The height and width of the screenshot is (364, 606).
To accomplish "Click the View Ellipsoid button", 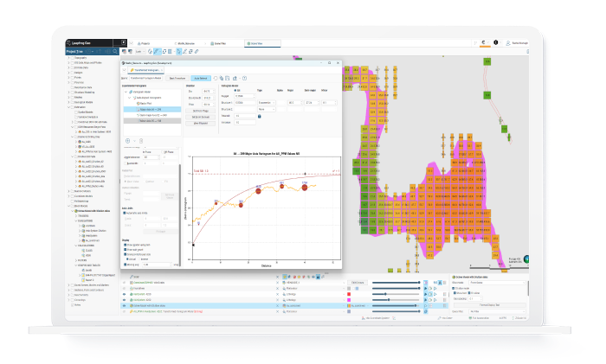I will tap(201, 123).
